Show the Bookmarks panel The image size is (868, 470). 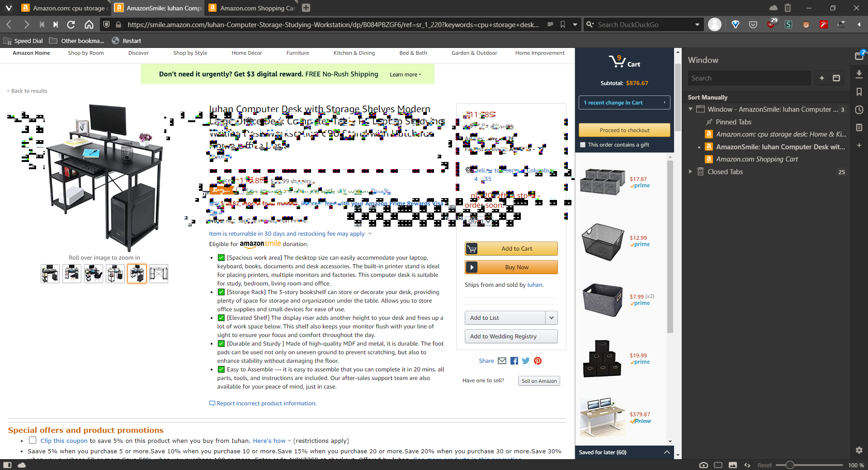[x=859, y=92]
